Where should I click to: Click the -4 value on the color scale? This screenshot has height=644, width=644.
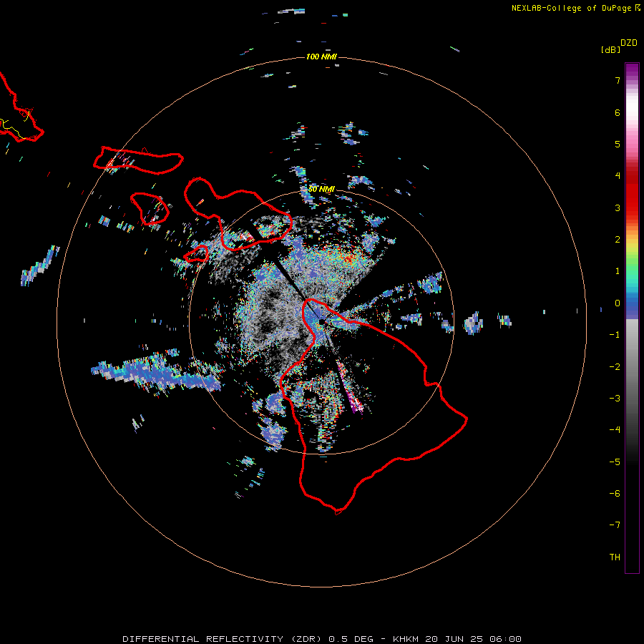tap(615, 430)
